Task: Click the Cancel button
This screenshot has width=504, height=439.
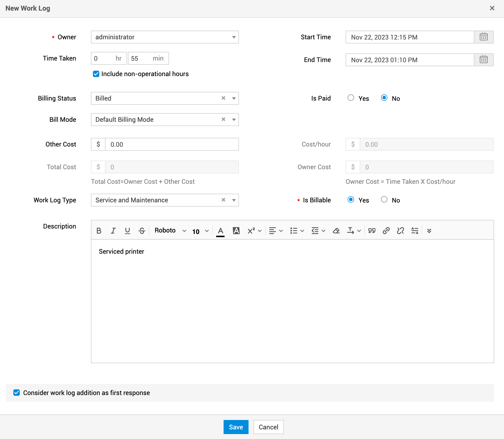Action: click(268, 427)
